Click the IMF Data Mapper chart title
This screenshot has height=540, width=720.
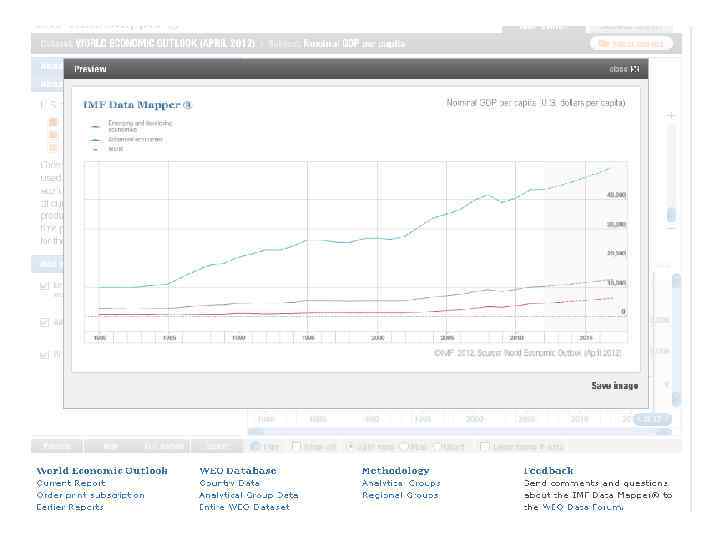coord(137,105)
